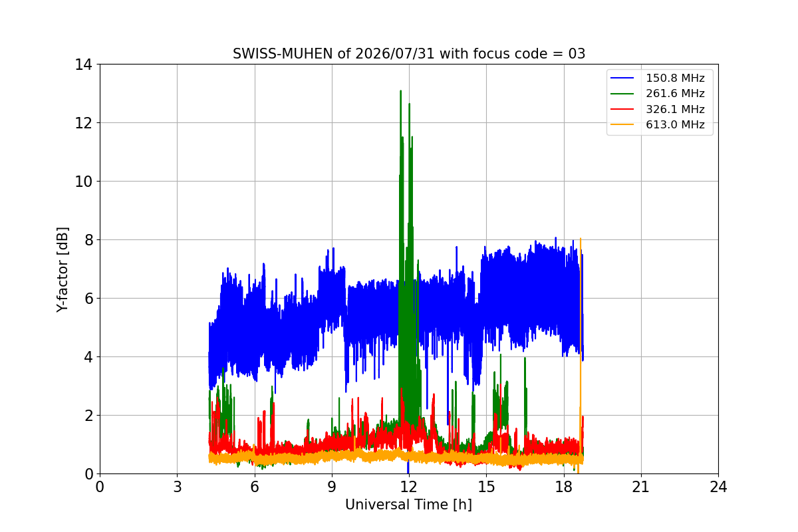Click the tallest green peak near 13 dB

click(400, 92)
